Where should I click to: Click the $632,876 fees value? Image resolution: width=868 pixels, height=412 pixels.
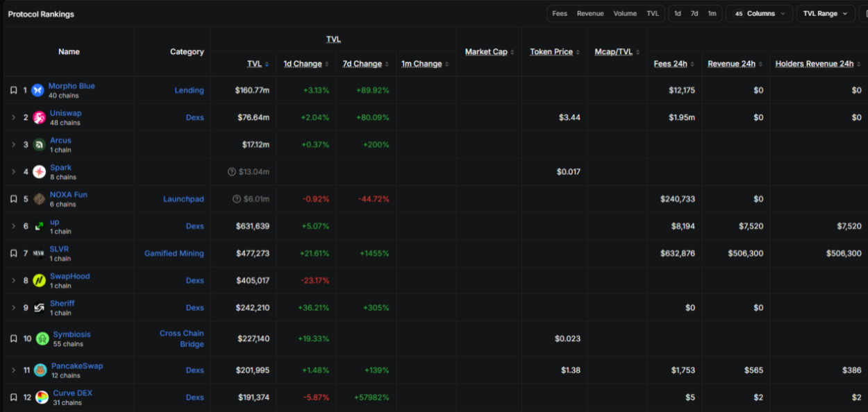click(678, 253)
